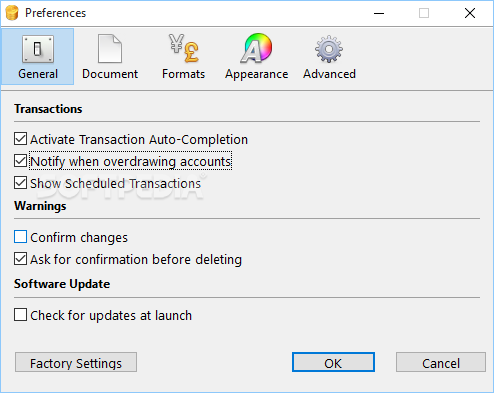Uncheck Notify when overdrawing accounts
This screenshot has width=494, height=393.
coord(20,161)
